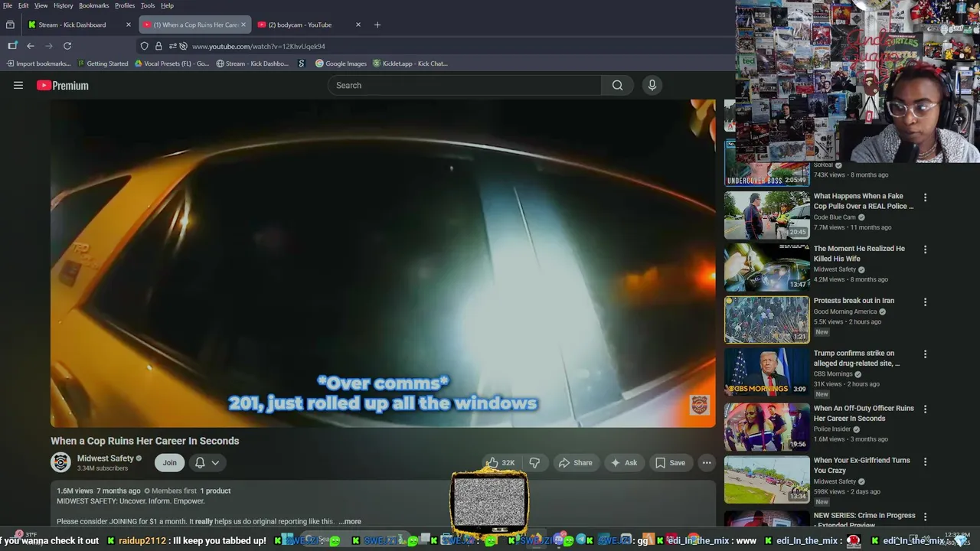This screenshot has width=980, height=551.
Task: Close the Stream - Kick Dashboard tab
Action: click(x=128, y=24)
